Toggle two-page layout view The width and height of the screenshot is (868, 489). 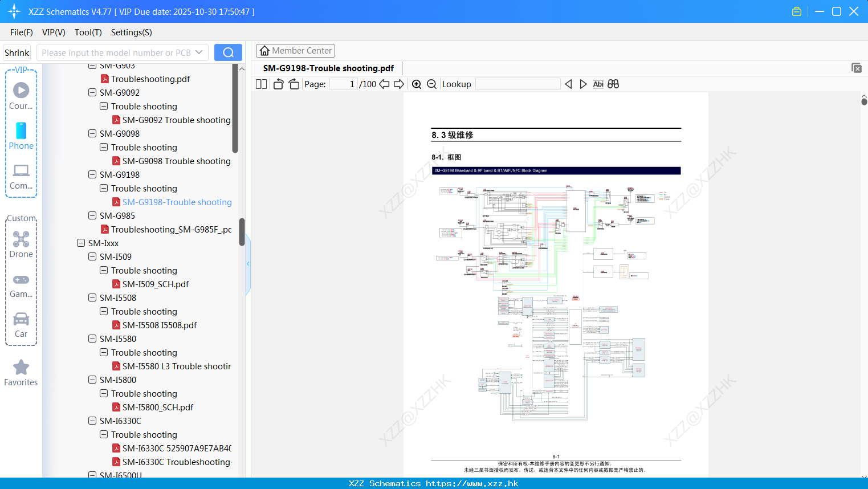(x=261, y=84)
